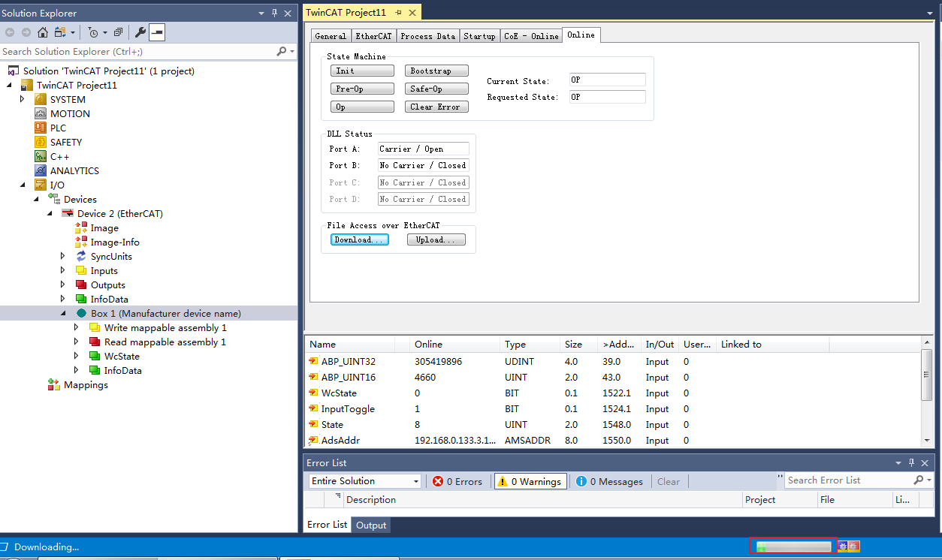Click the Op state button
The width and height of the screenshot is (942, 560).
pyautogui.click(x=362, y=107)
